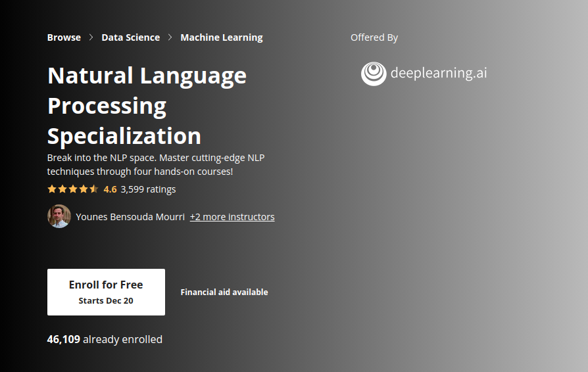Click Financial aid available link
The image size is (588, 372).
[224, 292]
